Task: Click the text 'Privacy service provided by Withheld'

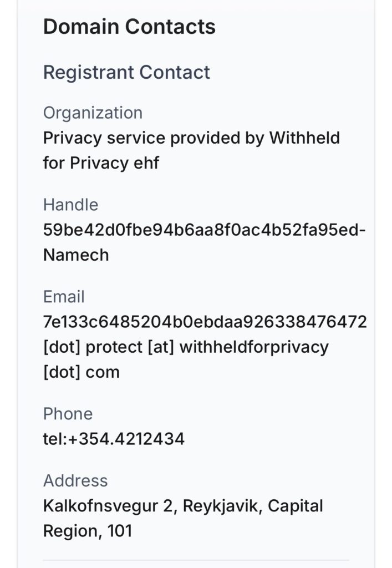Action: click(x=191, y=138)
